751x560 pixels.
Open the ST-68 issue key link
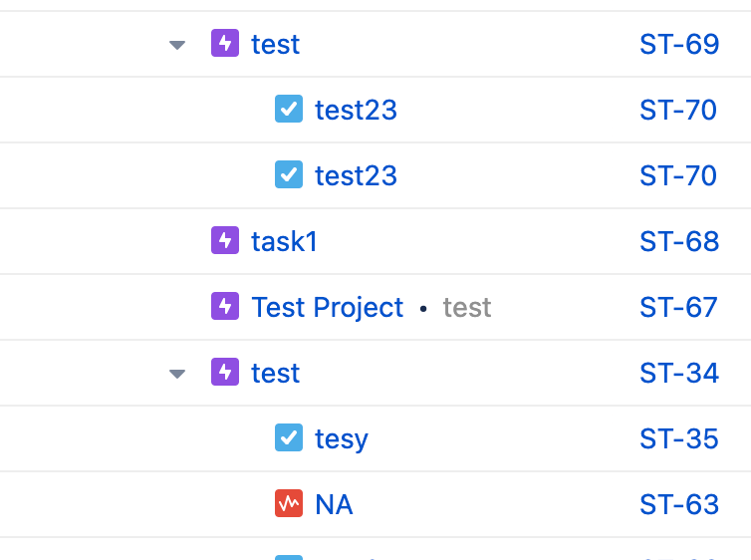(x=679, y=241)
